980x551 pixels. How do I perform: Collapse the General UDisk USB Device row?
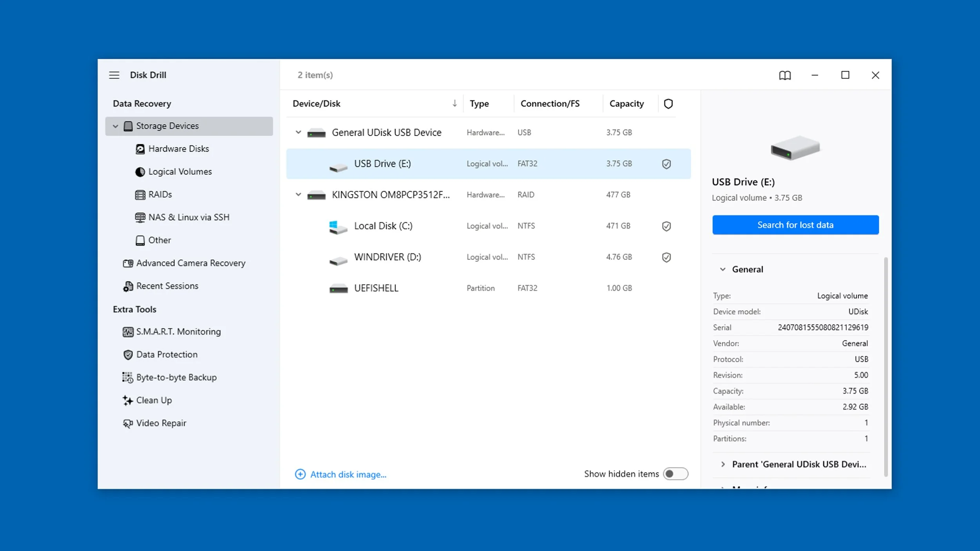tap(298, 132)
